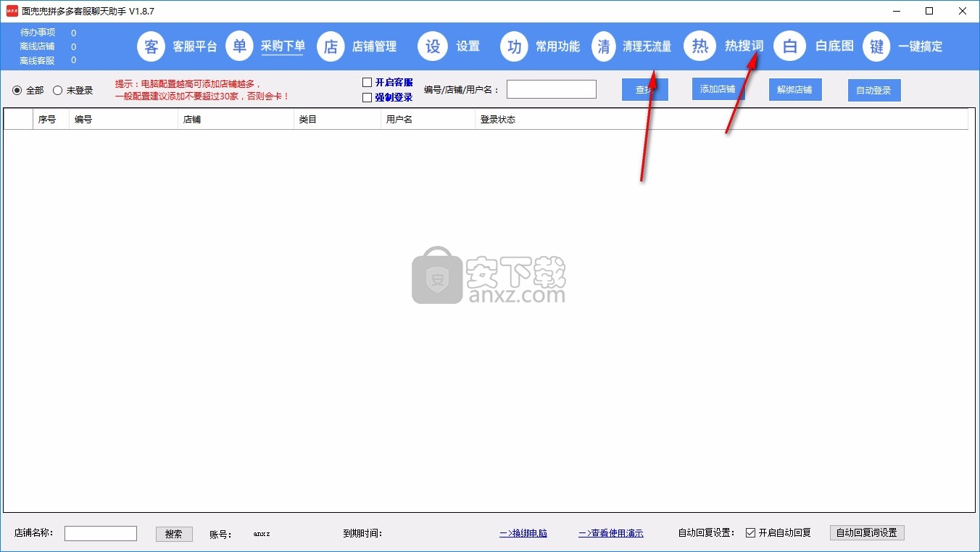
Task: Click the 店 store management circle icon
Action: point(331,46)
